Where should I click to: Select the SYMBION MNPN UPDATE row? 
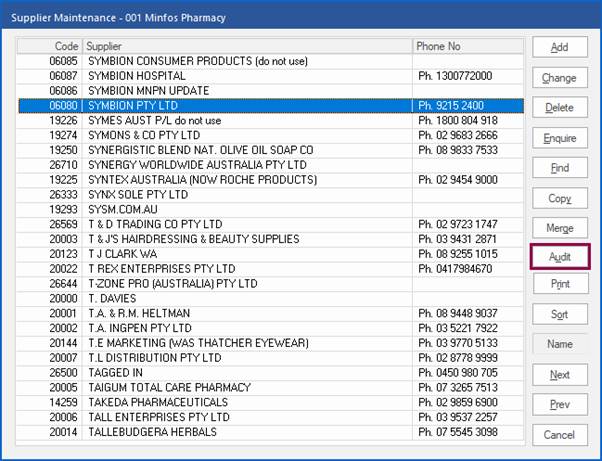pos(270,91)
